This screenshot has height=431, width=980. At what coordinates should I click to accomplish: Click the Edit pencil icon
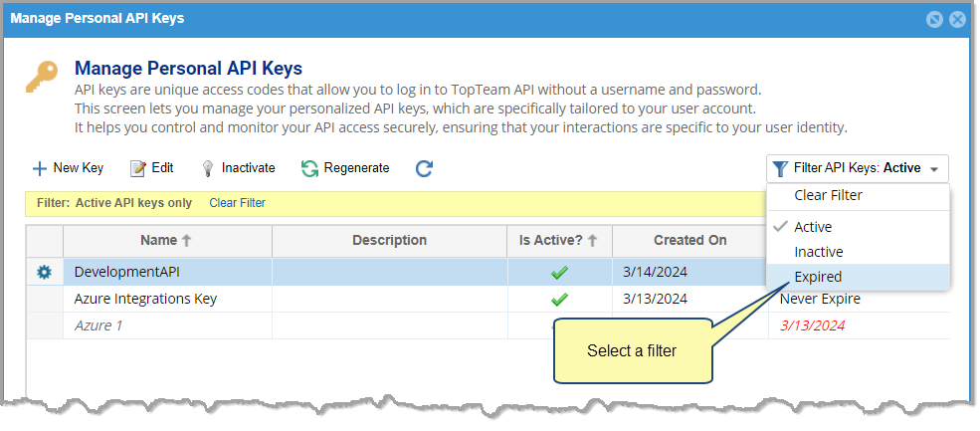pos(137,168)
